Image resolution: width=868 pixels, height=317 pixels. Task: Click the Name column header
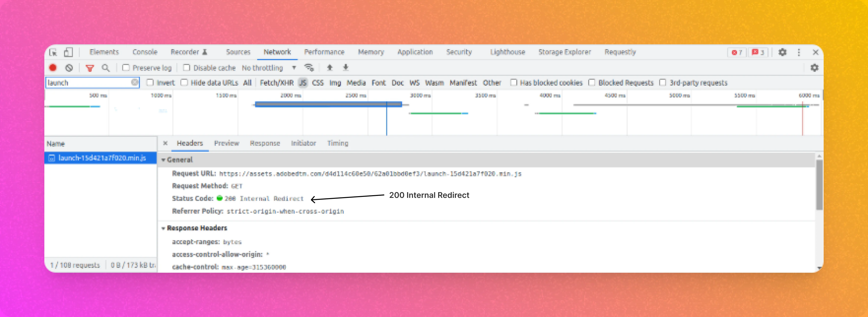(100, 144)
